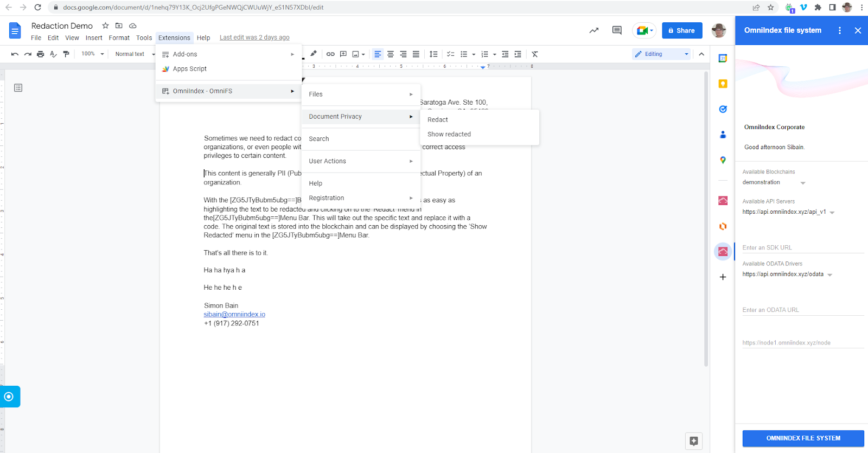Click the node URL input field

[803, 343]
